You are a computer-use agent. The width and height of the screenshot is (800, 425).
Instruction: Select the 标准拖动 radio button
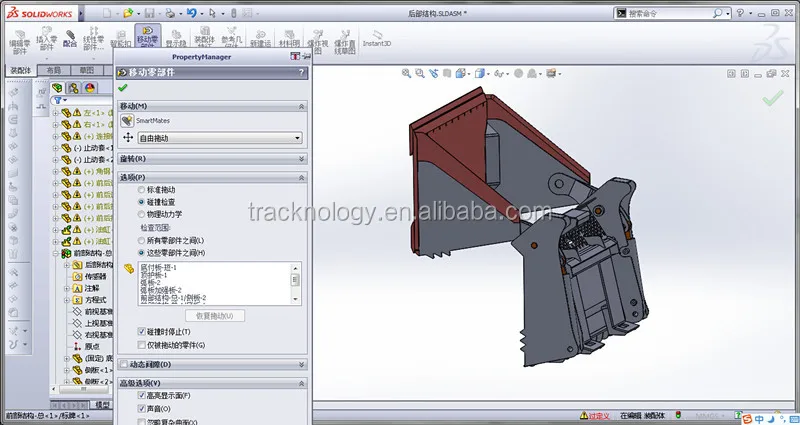click(x=141, y=190)
